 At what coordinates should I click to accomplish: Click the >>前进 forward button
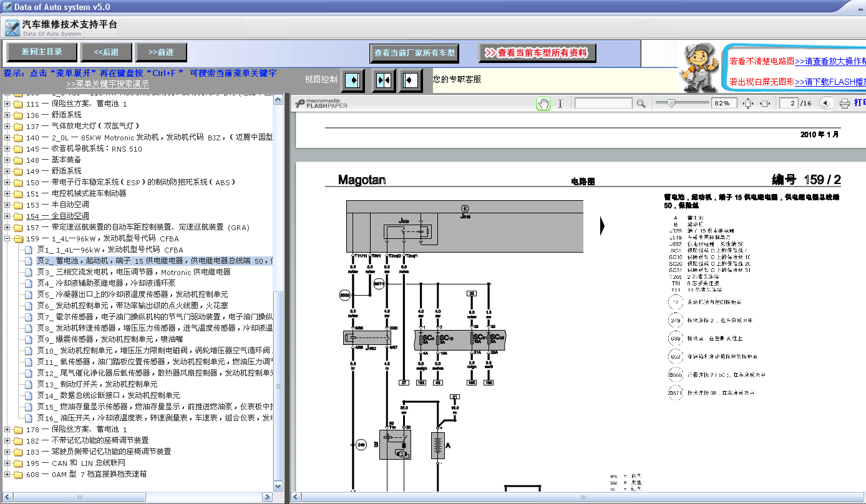coord(161,52)
